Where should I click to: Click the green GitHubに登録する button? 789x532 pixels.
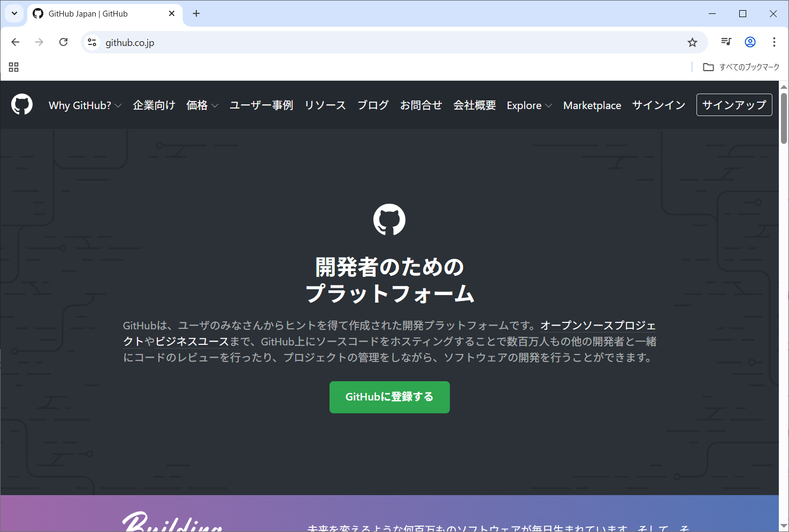389,397
